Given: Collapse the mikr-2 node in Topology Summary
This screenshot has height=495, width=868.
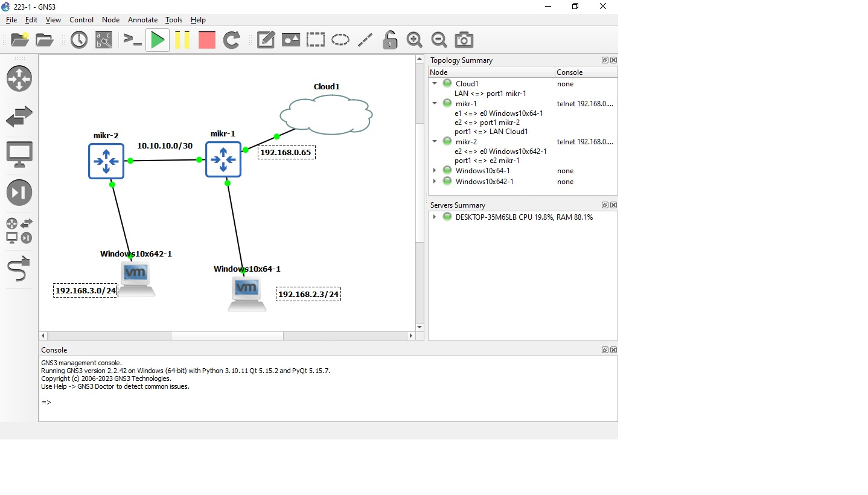Looking at the screenshot, I should (x=435, y=142).
